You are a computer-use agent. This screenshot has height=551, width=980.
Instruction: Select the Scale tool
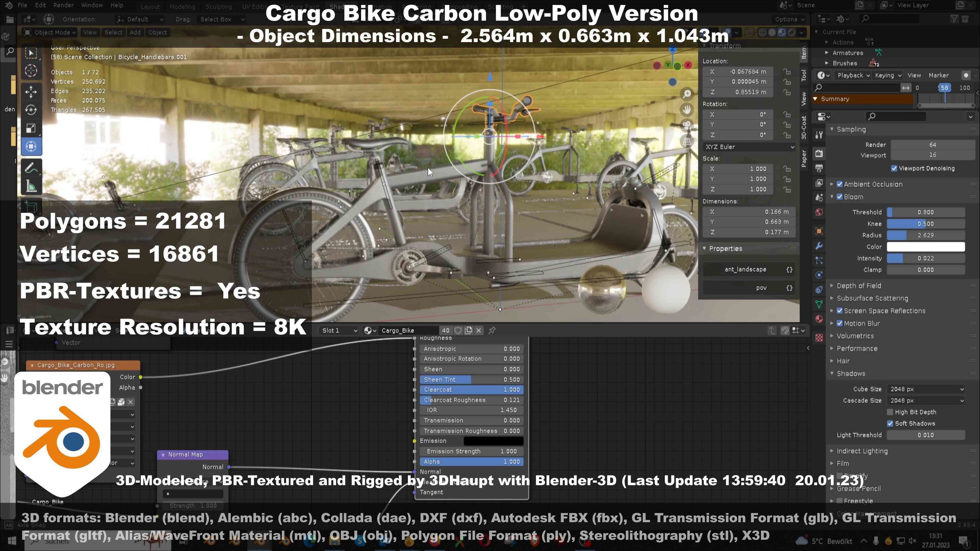point(31,128)
